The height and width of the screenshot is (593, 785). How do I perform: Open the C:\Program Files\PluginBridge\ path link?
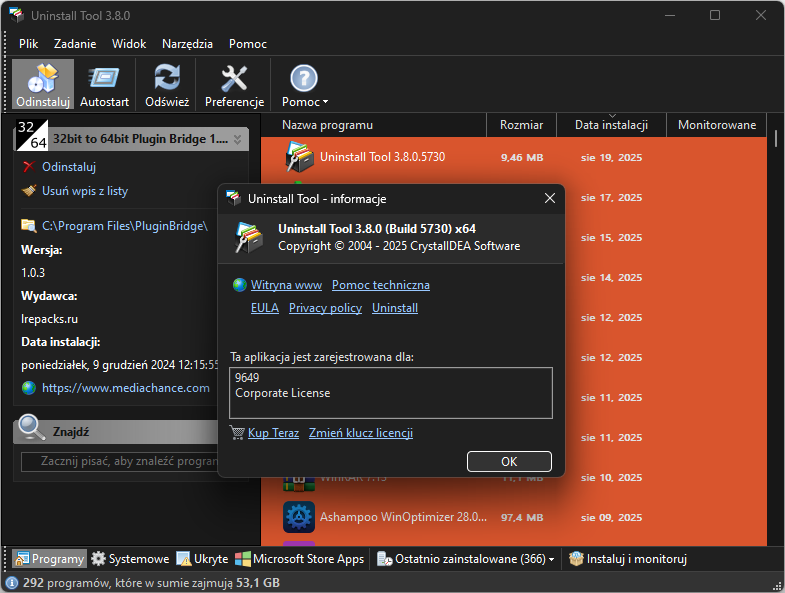[x=125, y=226]
